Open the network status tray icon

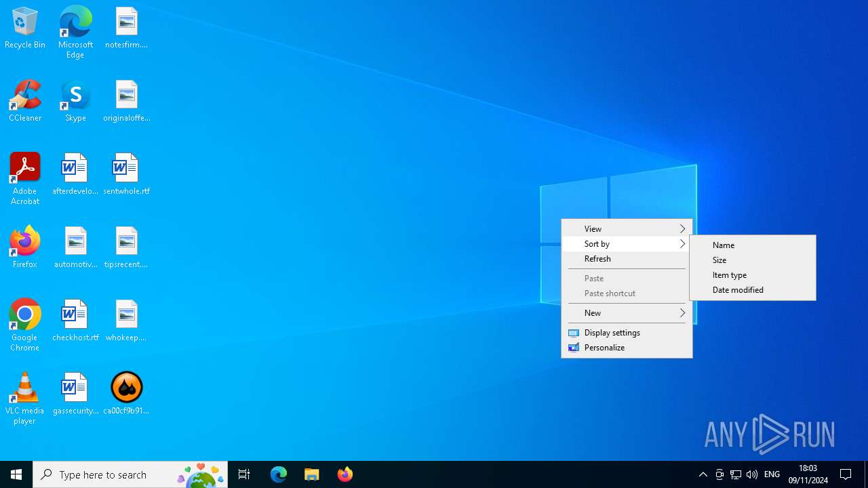click(736, 474)
